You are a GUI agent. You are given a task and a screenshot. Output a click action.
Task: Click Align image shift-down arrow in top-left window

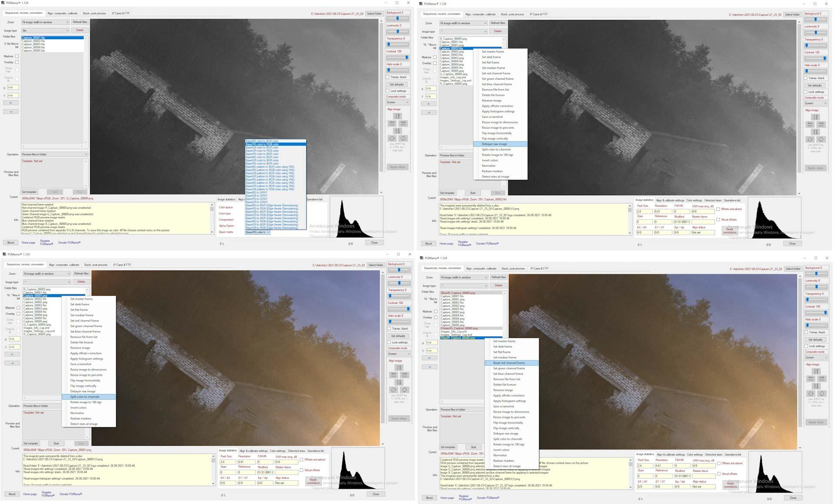click(397, 131)
